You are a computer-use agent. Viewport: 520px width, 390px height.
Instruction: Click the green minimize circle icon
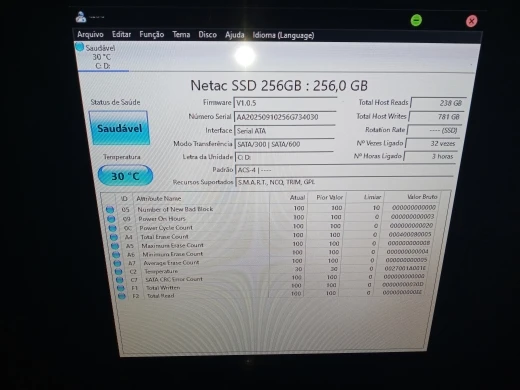416,20
